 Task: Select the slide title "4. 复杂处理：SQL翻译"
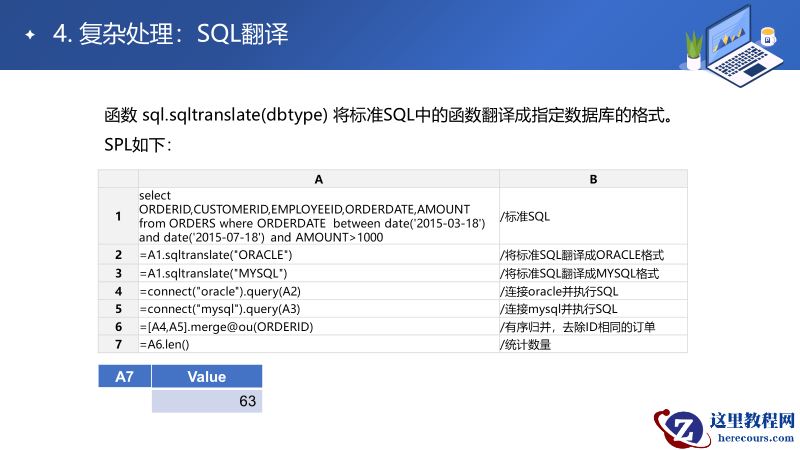170,35
